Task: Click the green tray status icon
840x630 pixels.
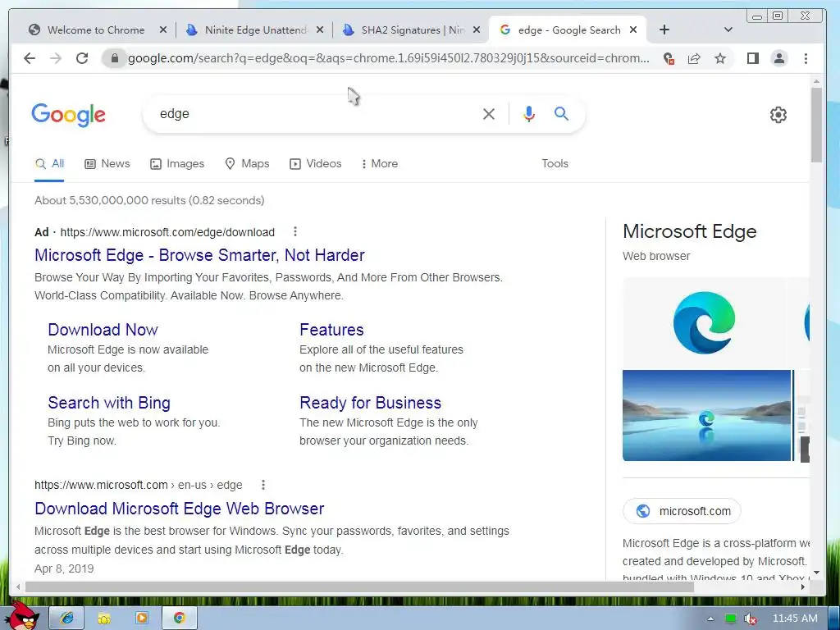Action: click(x=730, y=619)
